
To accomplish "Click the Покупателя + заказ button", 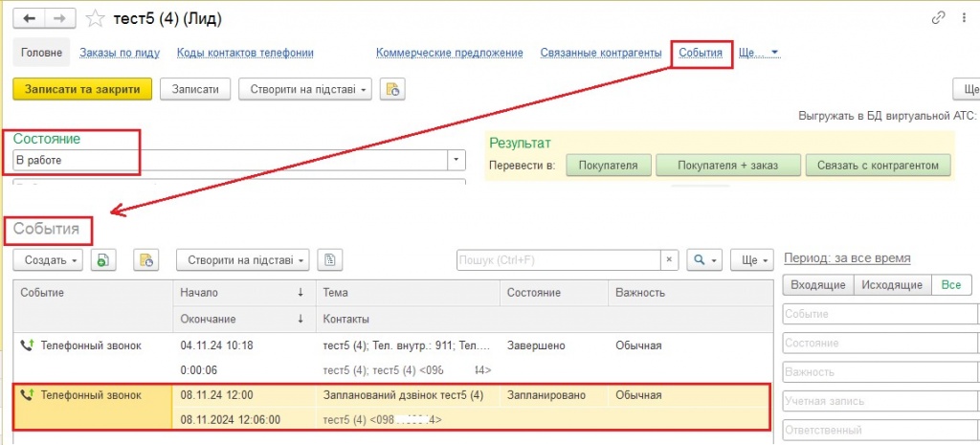I will coord(725,166).
